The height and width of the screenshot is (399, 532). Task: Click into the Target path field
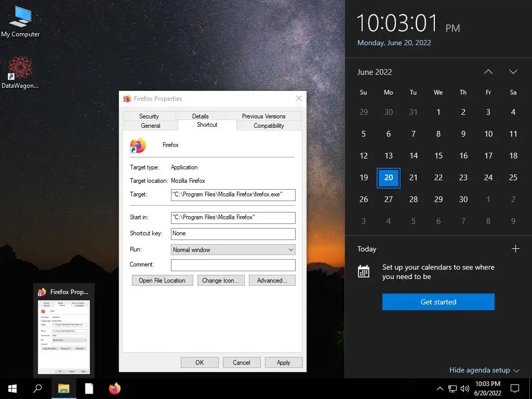click(x=233, y=195)
